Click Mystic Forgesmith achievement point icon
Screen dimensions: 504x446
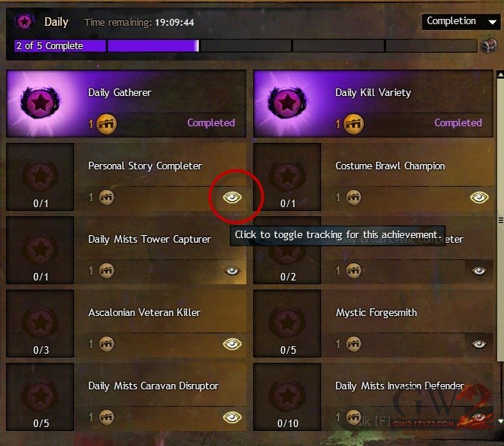pos(354,344)
